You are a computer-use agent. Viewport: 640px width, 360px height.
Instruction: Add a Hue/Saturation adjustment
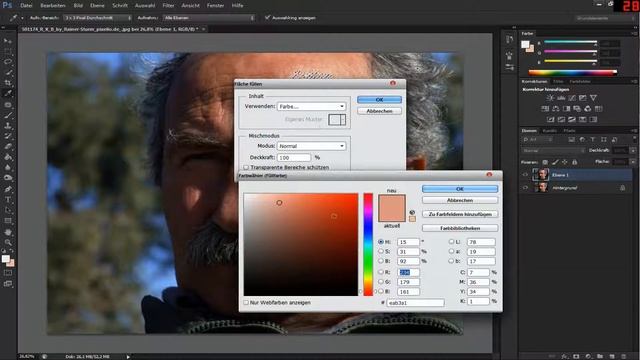coord(545,109)
